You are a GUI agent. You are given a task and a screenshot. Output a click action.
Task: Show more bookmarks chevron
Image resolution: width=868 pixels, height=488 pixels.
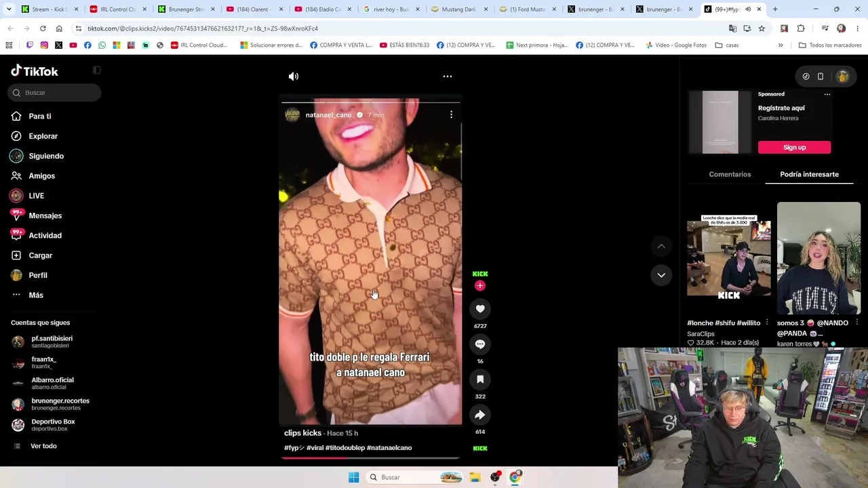point(781,45)
